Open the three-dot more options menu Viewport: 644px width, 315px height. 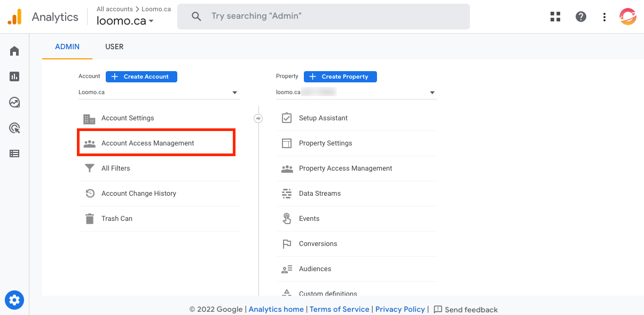[x=604, y=17]
